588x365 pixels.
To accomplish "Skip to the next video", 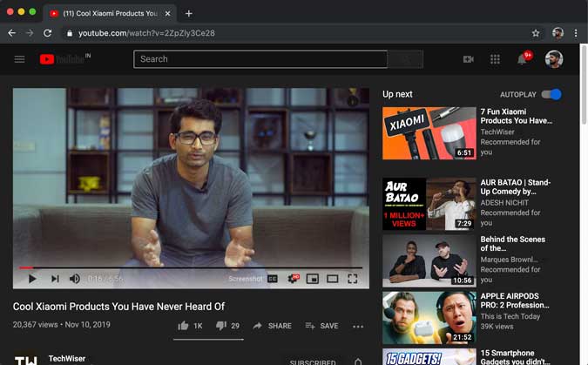I will [x=55, y=279].
